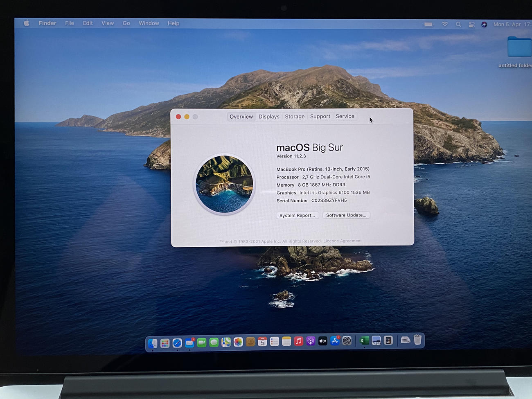Switch to the Support tab

320,116
